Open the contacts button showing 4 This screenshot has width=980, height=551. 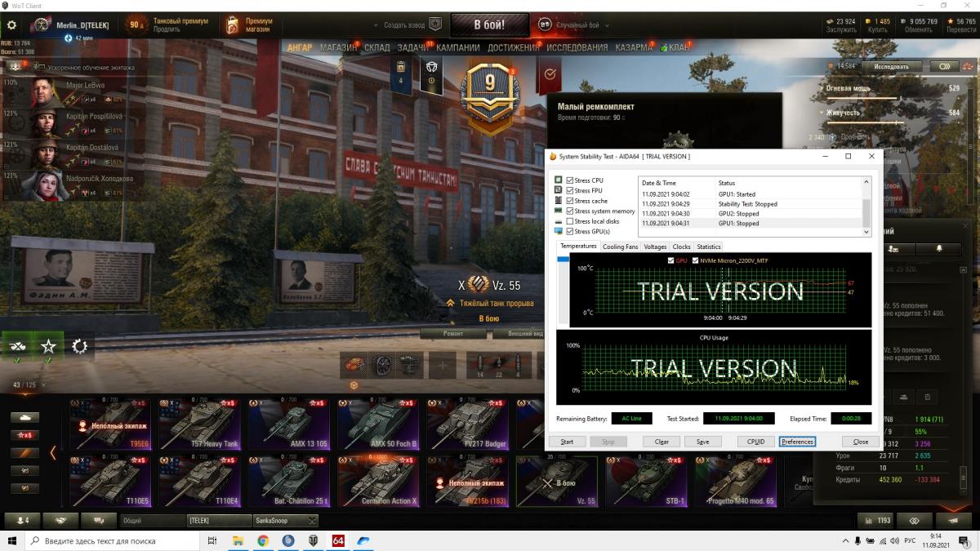coord(23,520)
